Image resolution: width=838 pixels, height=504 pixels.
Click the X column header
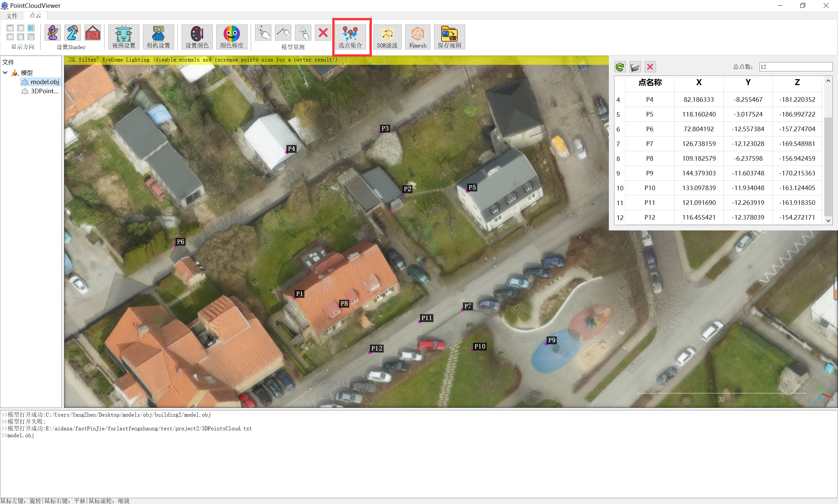[699, 82]
